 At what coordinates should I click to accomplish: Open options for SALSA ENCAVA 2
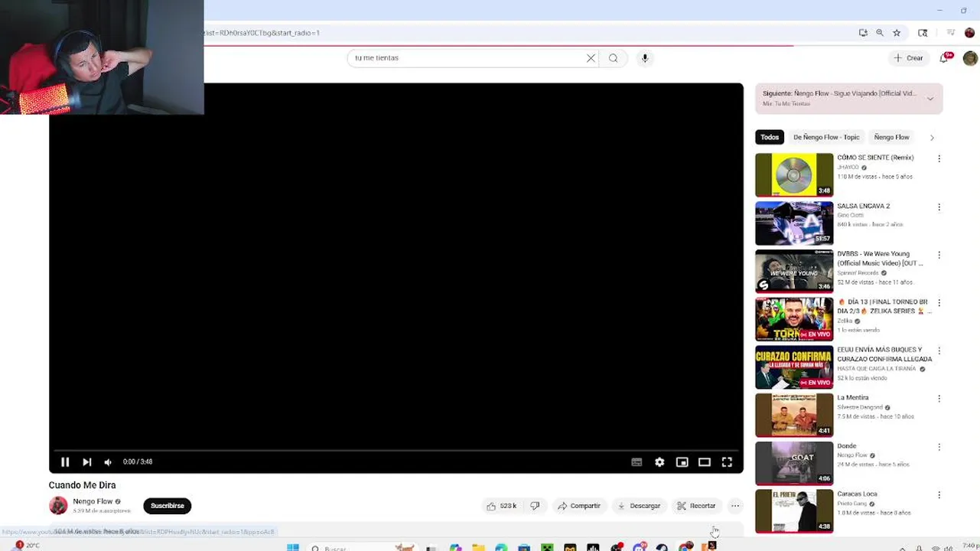point(939,207)
